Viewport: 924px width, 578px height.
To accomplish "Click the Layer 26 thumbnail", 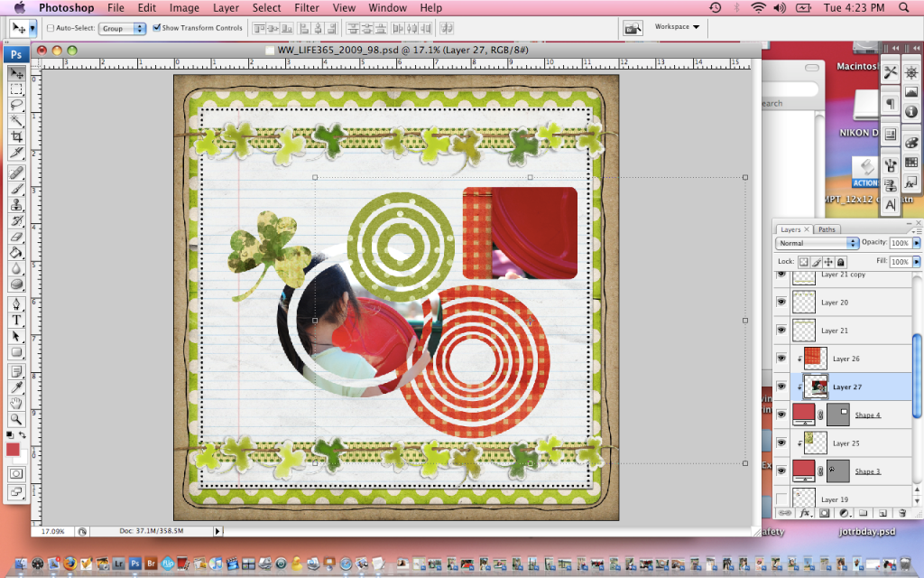I will pos(816,359).
